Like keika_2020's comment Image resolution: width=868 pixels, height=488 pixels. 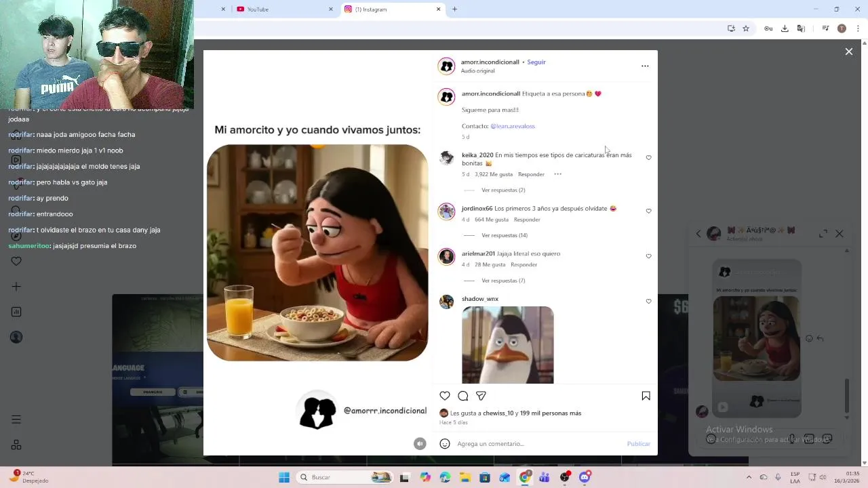tap(648, 158)
